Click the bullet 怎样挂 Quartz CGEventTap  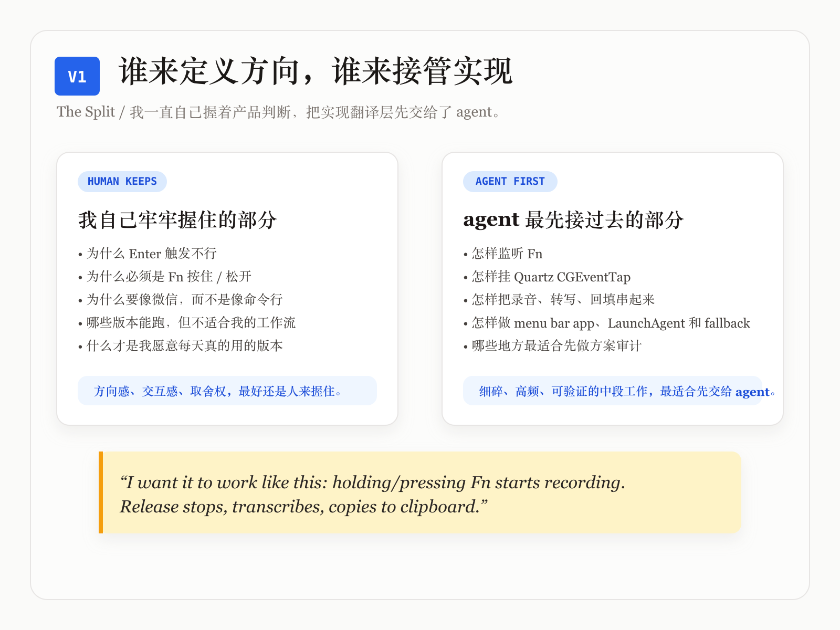[x=550, y=277]
